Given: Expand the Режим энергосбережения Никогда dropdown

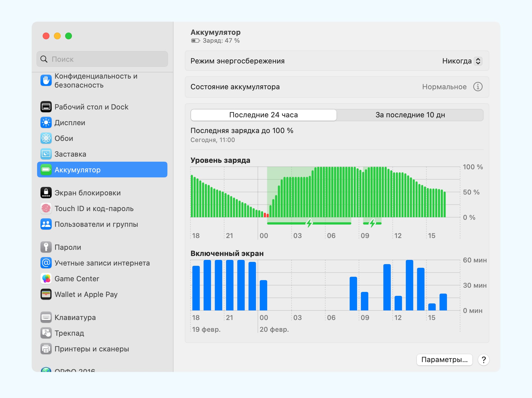Looking at the screenshot, I should tap(462, 61).
